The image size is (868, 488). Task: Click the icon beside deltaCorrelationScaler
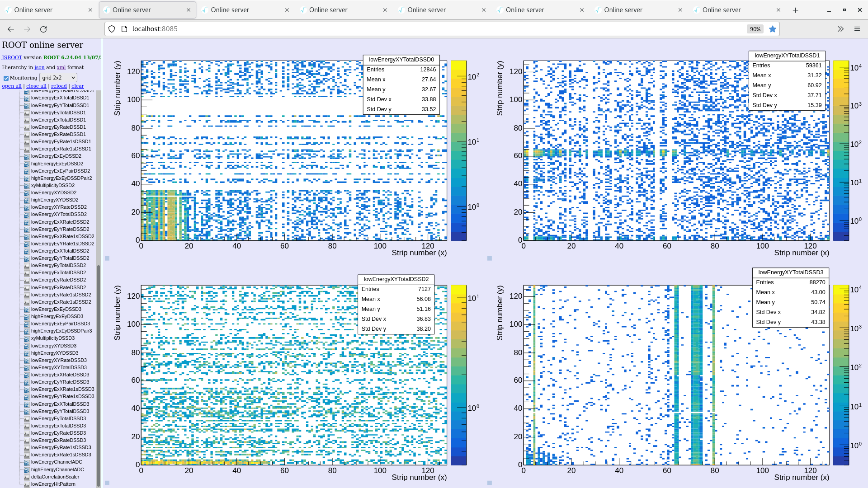(26, 477)
